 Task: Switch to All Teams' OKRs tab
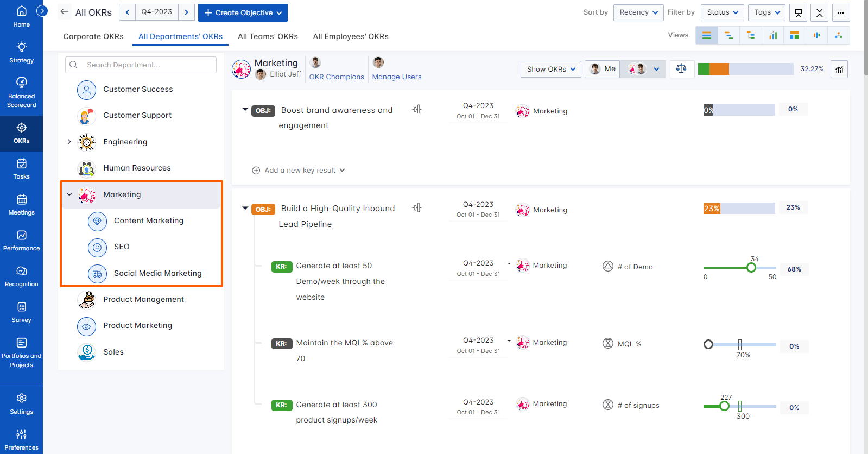coord(268,36)
